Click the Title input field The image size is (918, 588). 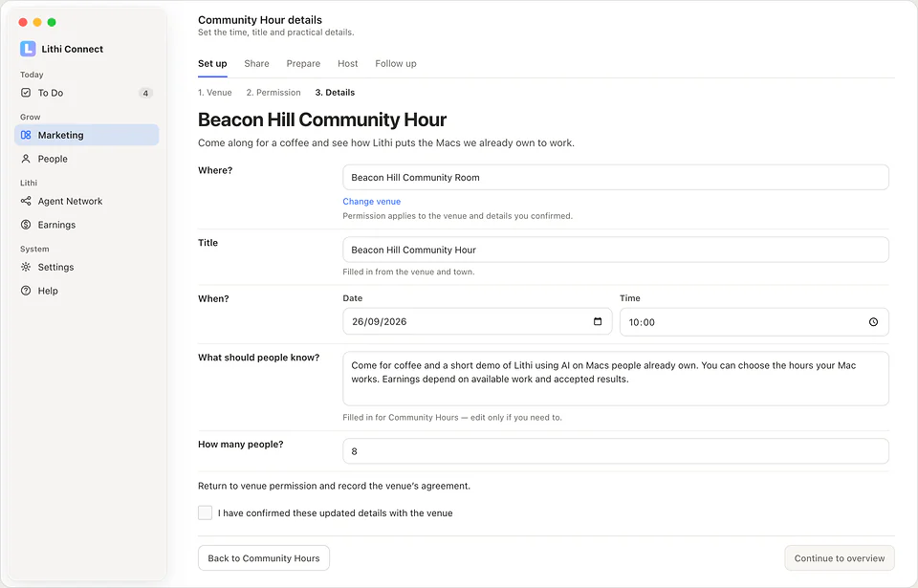[615, 250]
